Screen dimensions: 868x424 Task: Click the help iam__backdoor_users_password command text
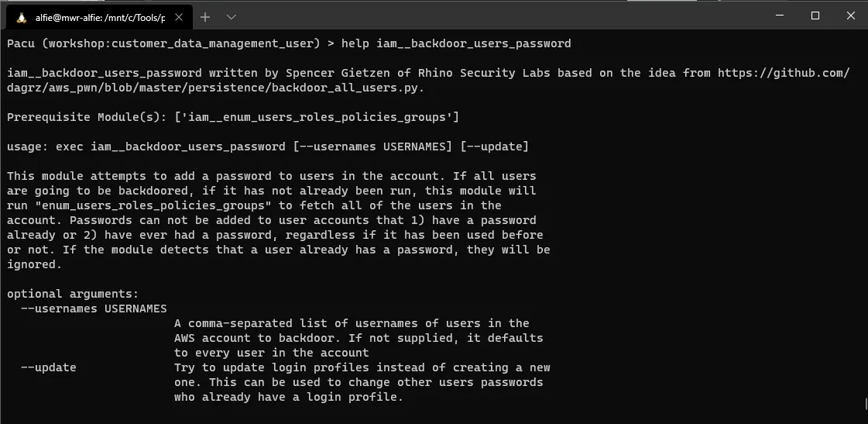[456, 43]
